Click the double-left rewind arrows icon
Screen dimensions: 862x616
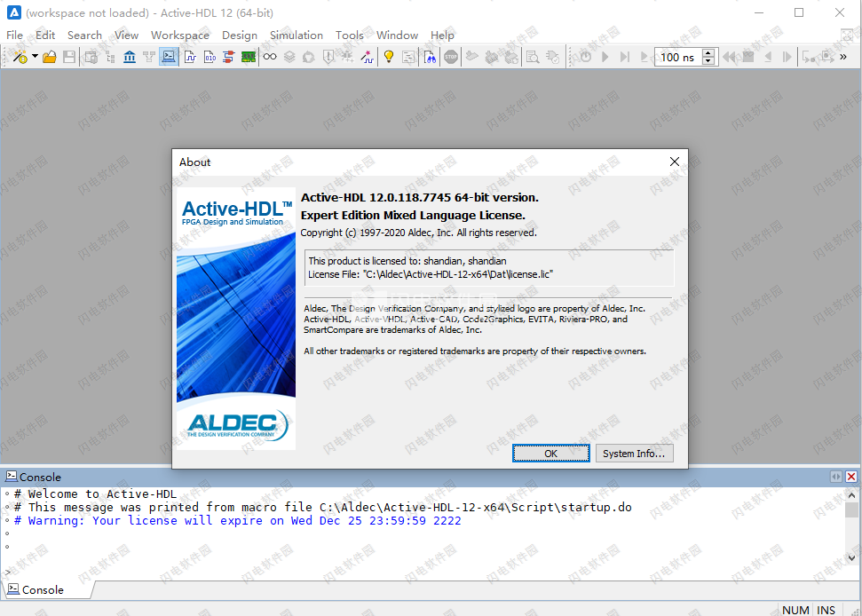[x=730, y=57]
